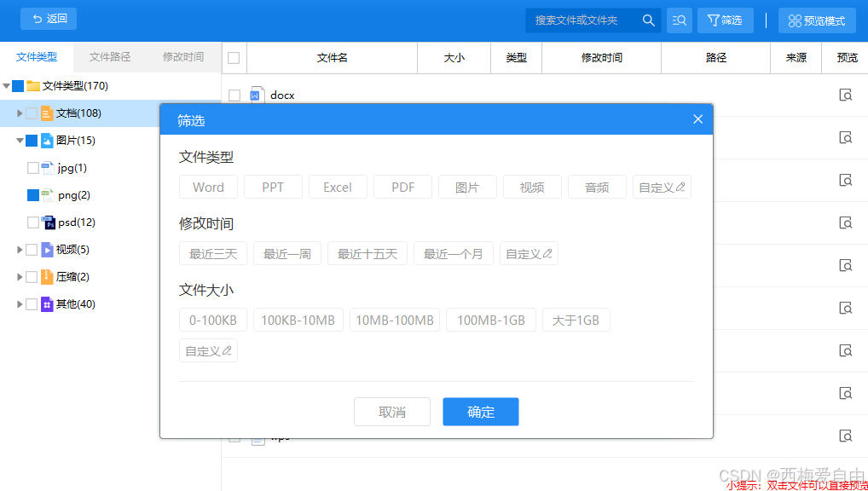868x491 pixels.
Task: Expand the 文档(108) tree node
Action: 20,113
